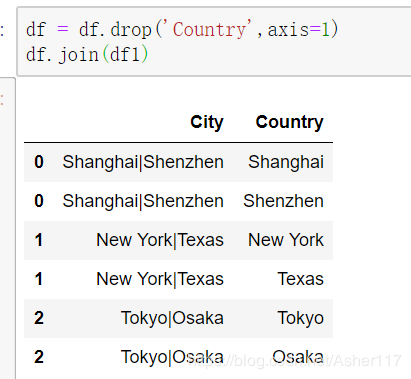This screenshot has width=411, height=379.
Task: Click the df.drop code line
Action: 182,29
